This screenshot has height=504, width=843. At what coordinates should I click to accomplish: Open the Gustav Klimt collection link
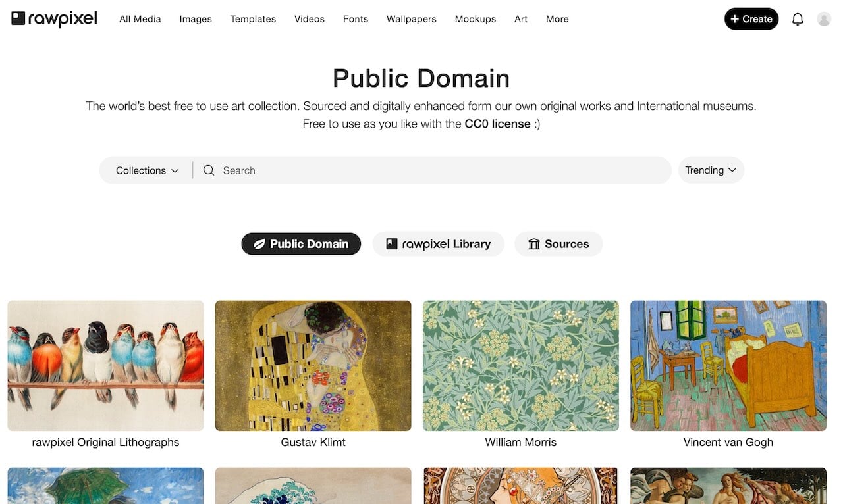coord(313,442)
